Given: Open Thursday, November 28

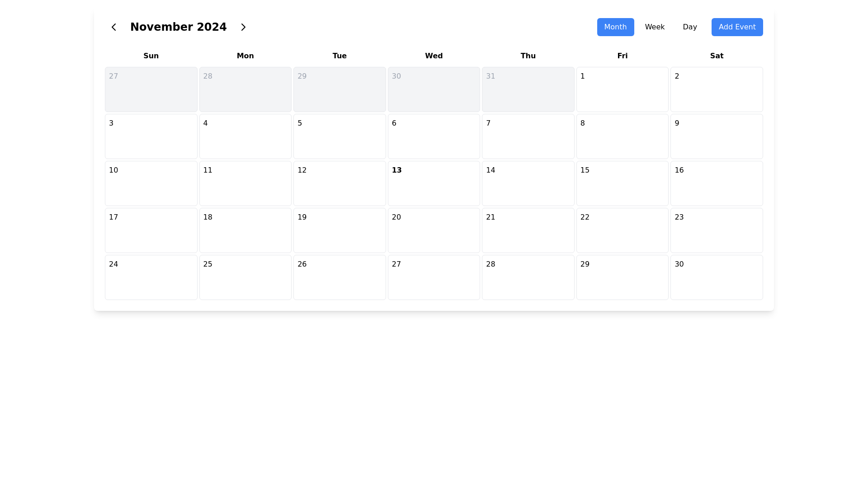Looking at the screenshot, I should pyautogui.click(x=528, y=277).
